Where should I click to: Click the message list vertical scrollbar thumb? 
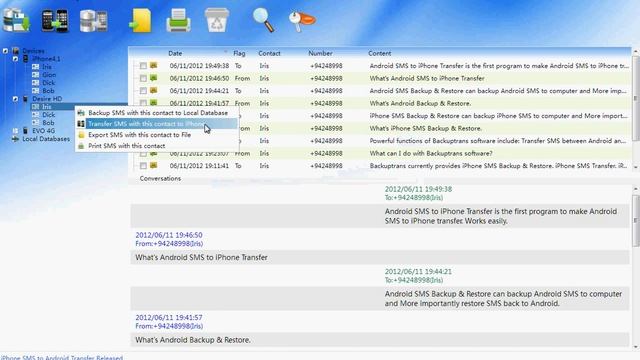point(636,98)
